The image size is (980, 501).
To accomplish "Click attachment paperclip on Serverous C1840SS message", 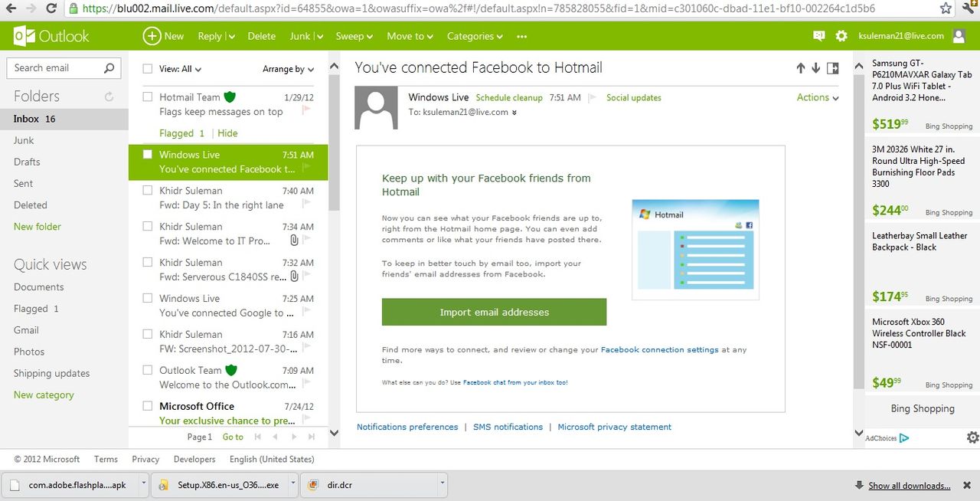I will 294,277.
